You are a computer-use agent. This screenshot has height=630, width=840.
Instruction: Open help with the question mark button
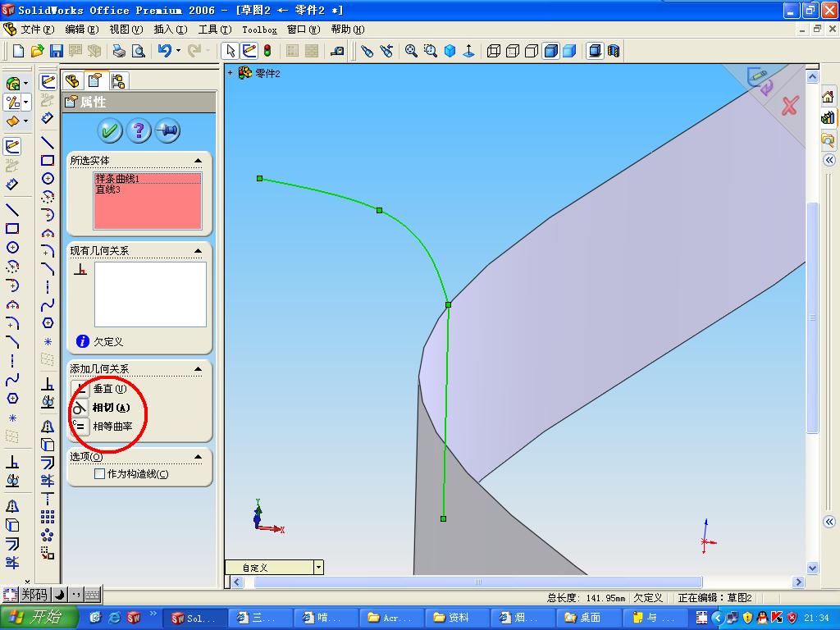tap(139, 130)
